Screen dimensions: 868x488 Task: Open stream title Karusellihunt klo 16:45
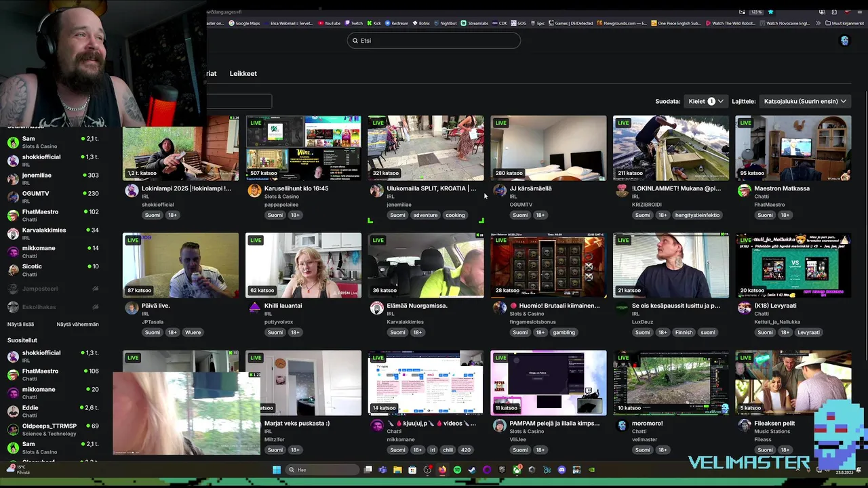[x=296, y=188]
